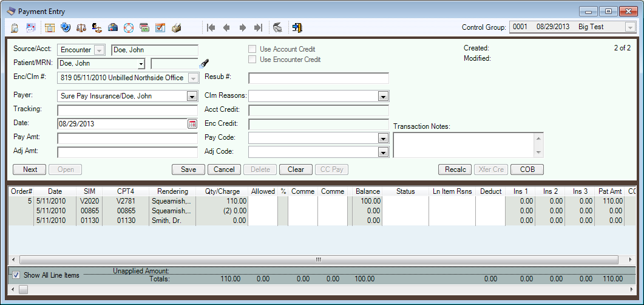Click the Recalc button
Viewport: 644px width, 305px height.
coord(455,170)
